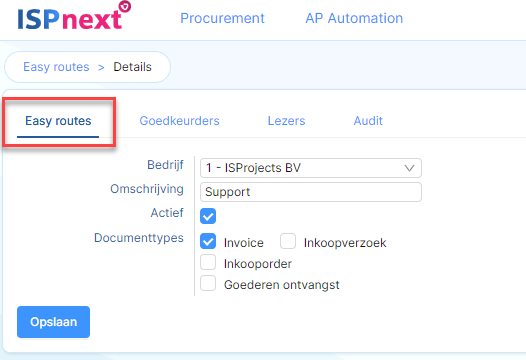Click the Omschrijving field containing Support
526x360 pixels.
[x=311, y=192]
